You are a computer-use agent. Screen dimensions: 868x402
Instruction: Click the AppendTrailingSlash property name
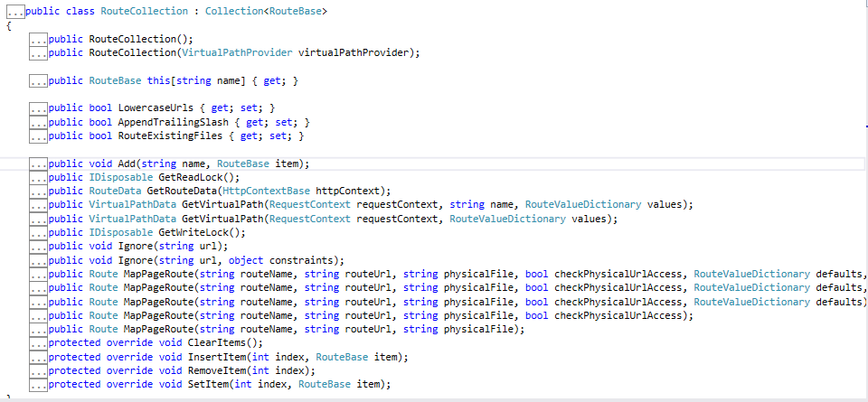coord(174,122)
